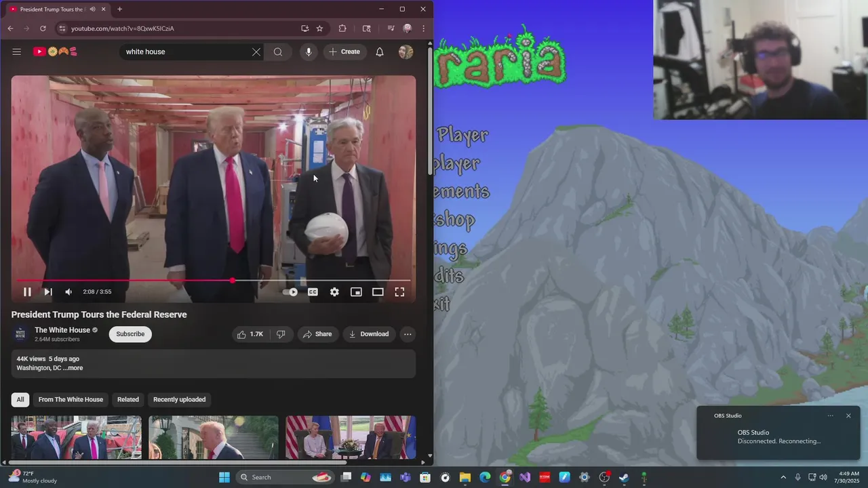Select 'From The White House' chip
868x488 pixels.
coord(71,399)
